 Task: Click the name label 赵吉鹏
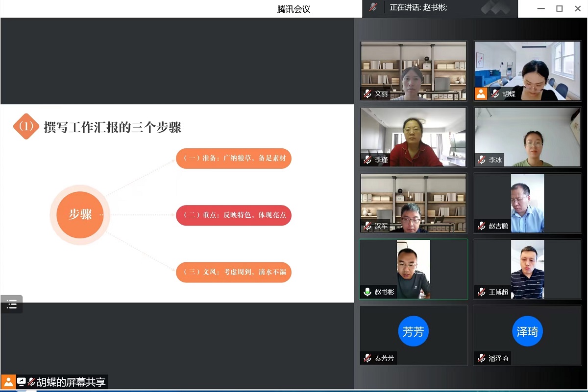tap(498, 226)
